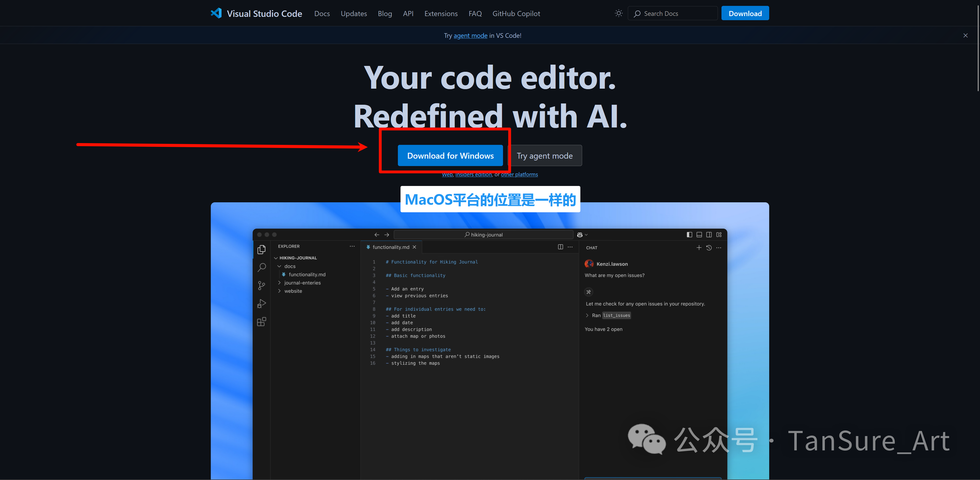Click '## Things to investigate' code line
The image size is (980, 480).
[418, 350]
